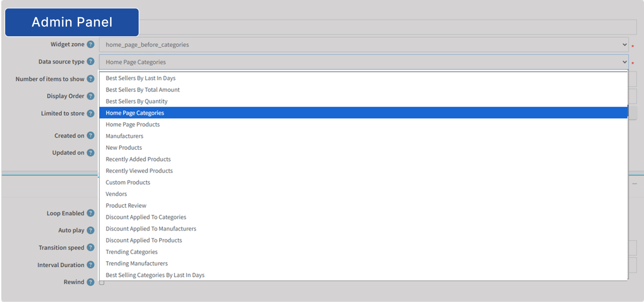Click the Updated on help icon
Viewport: 644px width, 302px height.
90,153
